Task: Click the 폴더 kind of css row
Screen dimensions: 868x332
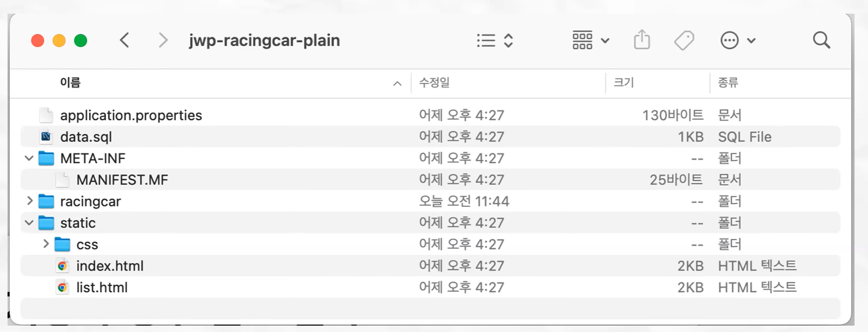Action: (730, 244)
